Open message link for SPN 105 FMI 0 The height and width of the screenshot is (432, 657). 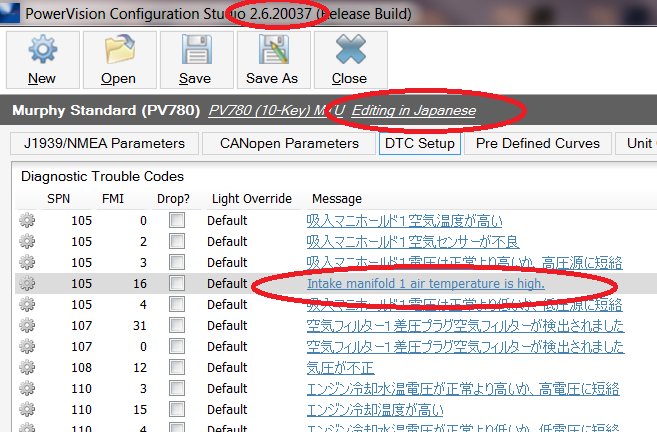[404, 220]
